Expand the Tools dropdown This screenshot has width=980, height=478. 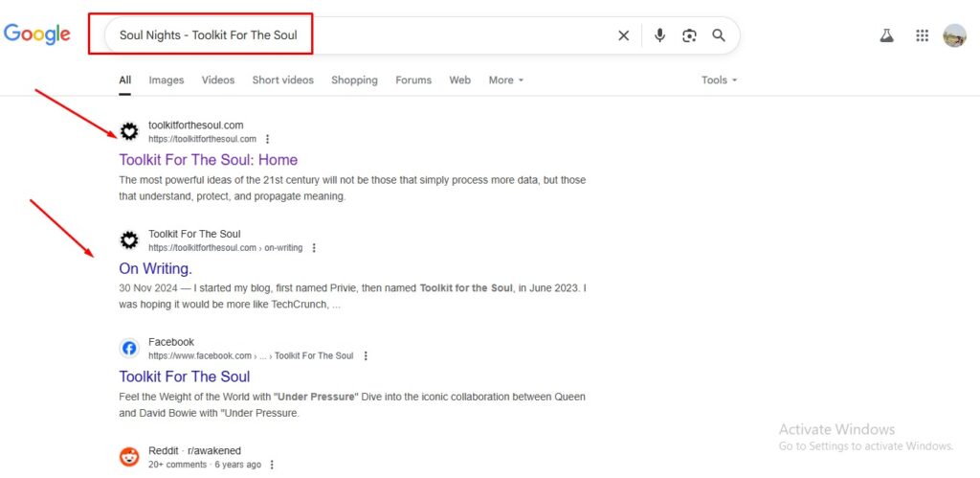pyautogui.click(x=720, y=80)
